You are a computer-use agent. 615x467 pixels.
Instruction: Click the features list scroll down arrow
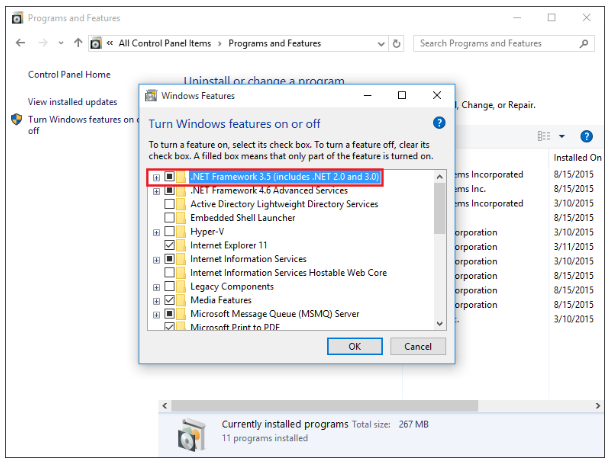coord(440,323)
